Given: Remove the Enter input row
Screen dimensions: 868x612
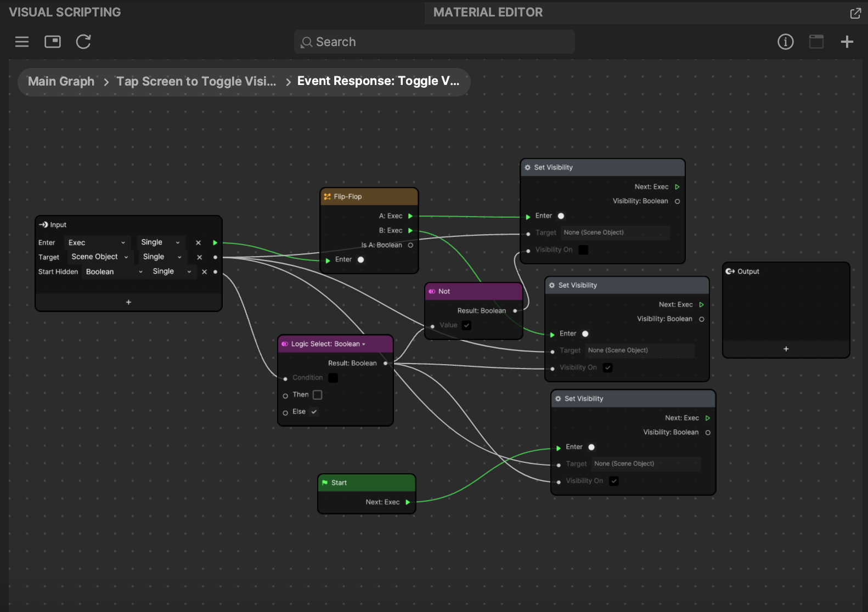Looking at the screenshot, I should tap(198, 242).
